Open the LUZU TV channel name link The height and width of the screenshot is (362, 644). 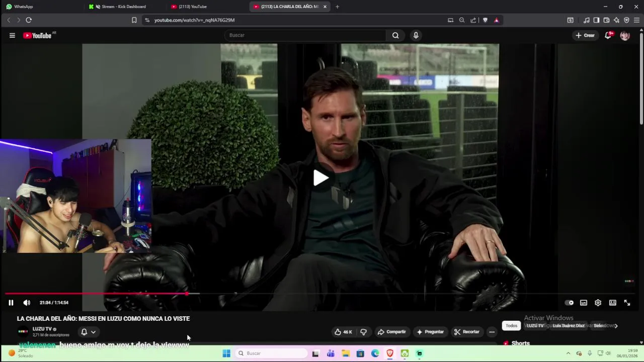pos(42,329)
